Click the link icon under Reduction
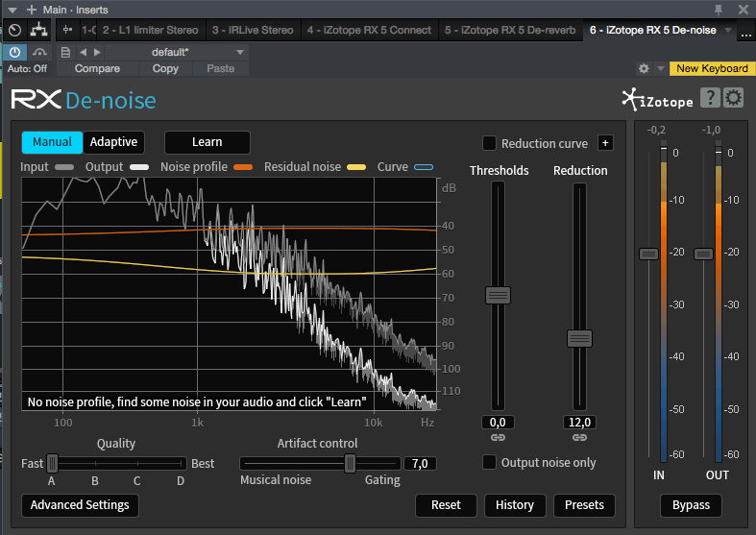The height and width of the screenshot is (535, 756). pos(579,438)
